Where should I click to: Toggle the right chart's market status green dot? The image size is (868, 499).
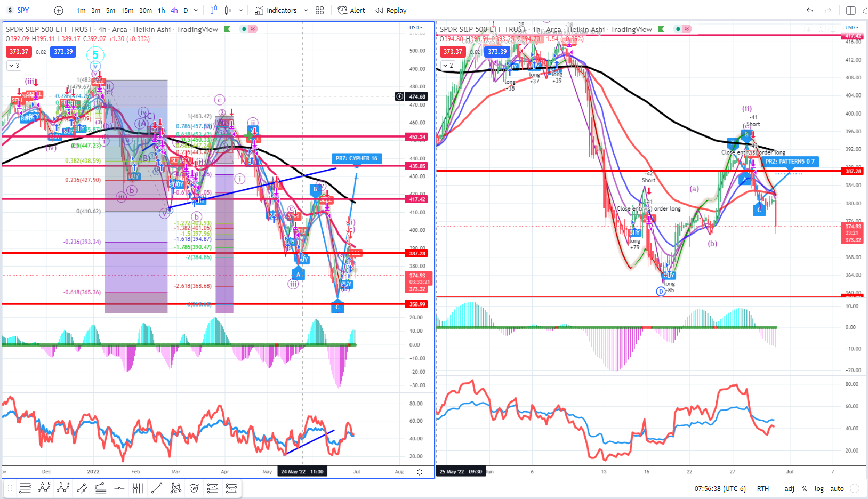click(x=678, y=29)
